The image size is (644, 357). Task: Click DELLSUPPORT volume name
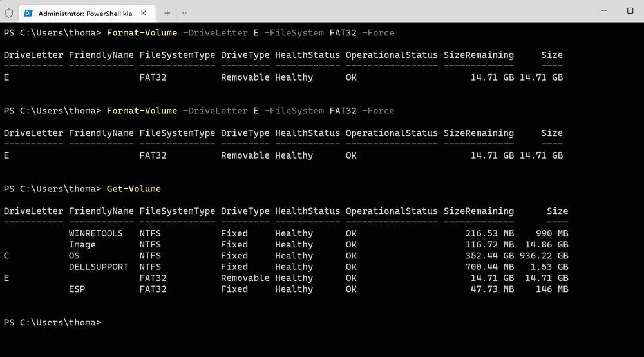coord(99,267)
